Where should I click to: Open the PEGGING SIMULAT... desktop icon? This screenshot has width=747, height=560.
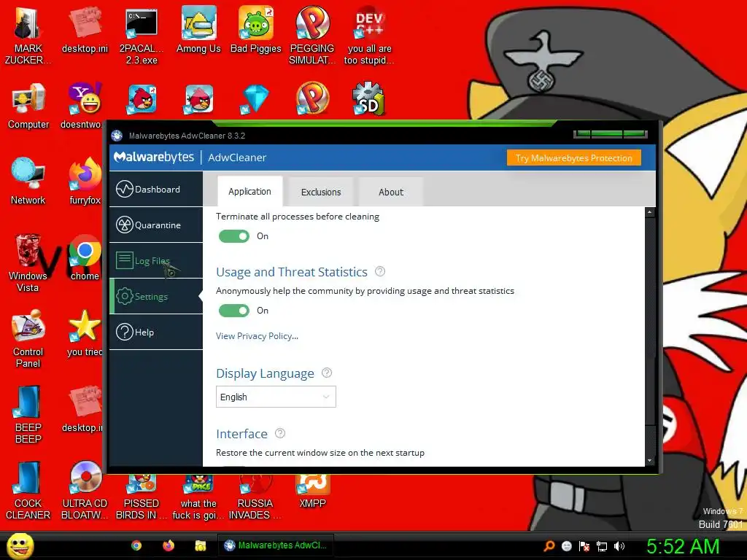pos(312,36)
